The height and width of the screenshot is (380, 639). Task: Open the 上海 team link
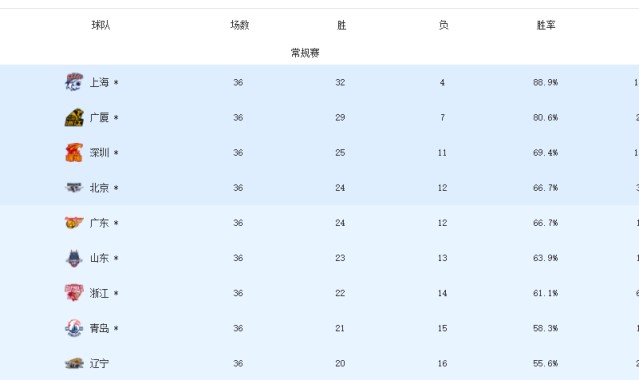point(99,82)
